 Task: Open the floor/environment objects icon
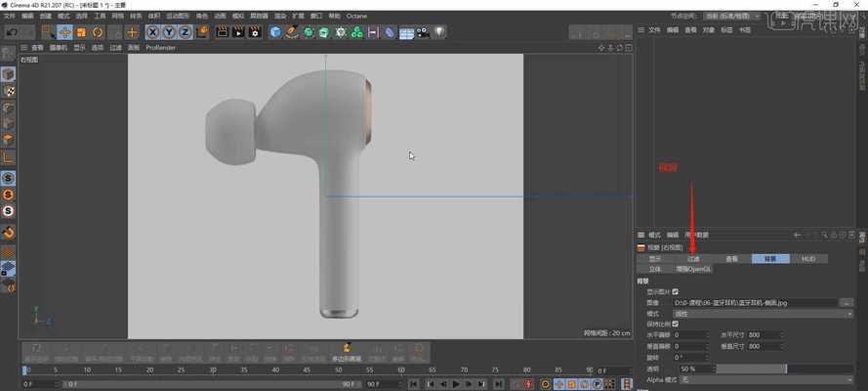pos(406,32)
